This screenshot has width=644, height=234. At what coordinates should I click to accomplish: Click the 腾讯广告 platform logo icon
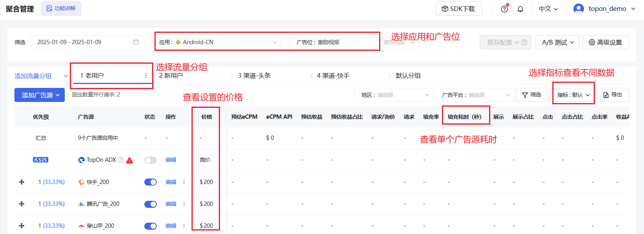82,204
